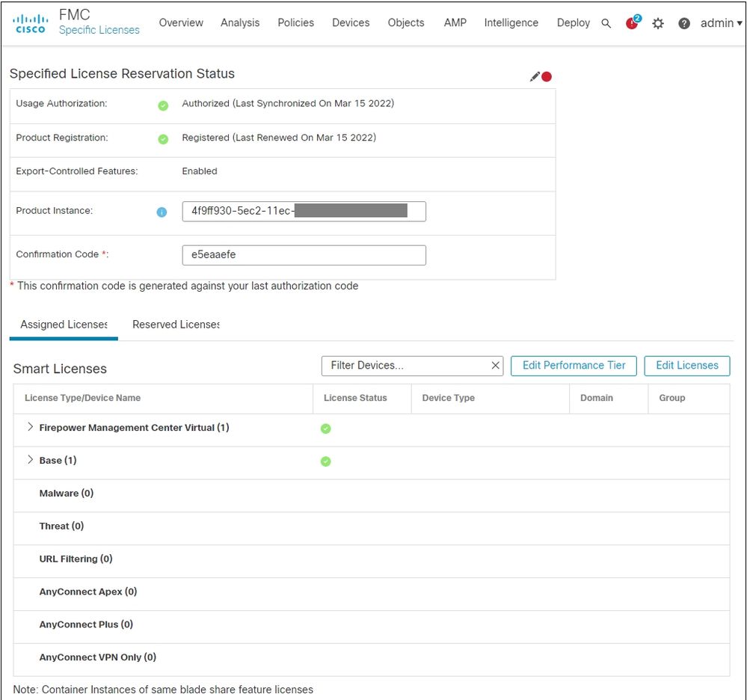Open the Intelligence menu
This screenshot has width=747, height=700.
tap(511, 22)
